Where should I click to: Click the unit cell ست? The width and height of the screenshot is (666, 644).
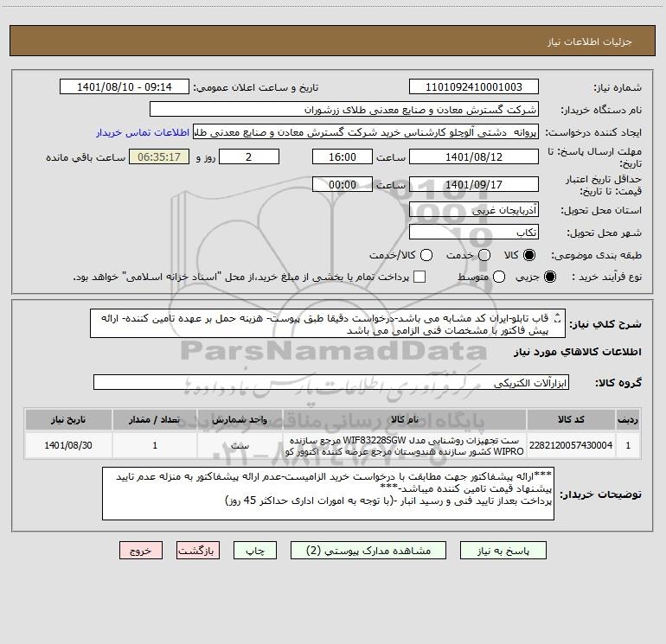click(x=240, y=445)
